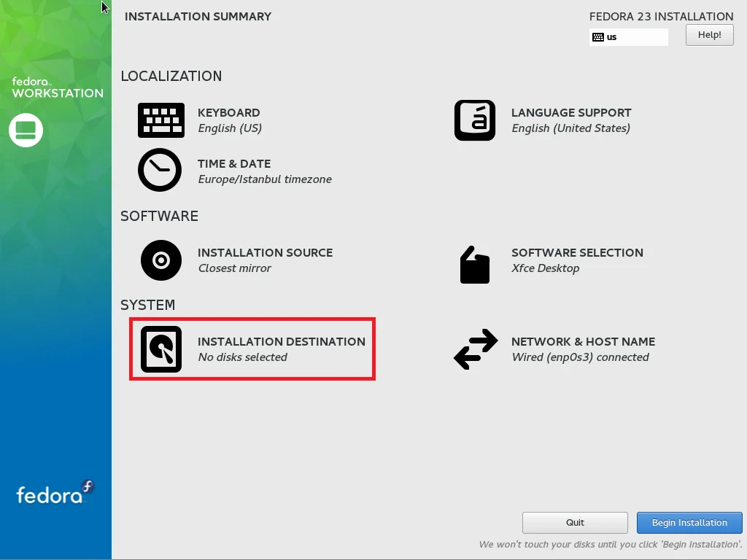Open the INSTALLATION SOURCE label

pyautogui.click(x=265, y=253)
